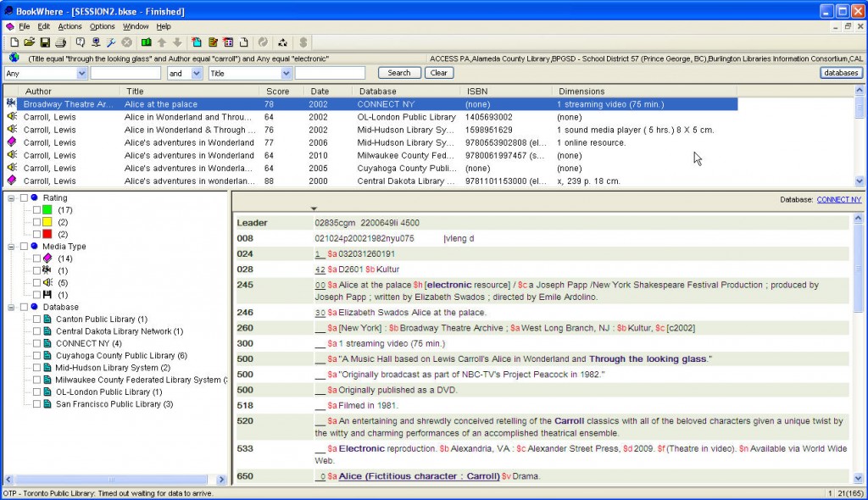Click the question-mark query icon in toolbar
868x500 pixels.
81,42
